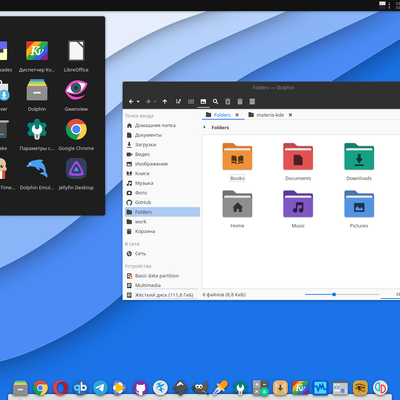Open the GitHub place entry
This screenshot has width=400, height=400.
(162, 202)
